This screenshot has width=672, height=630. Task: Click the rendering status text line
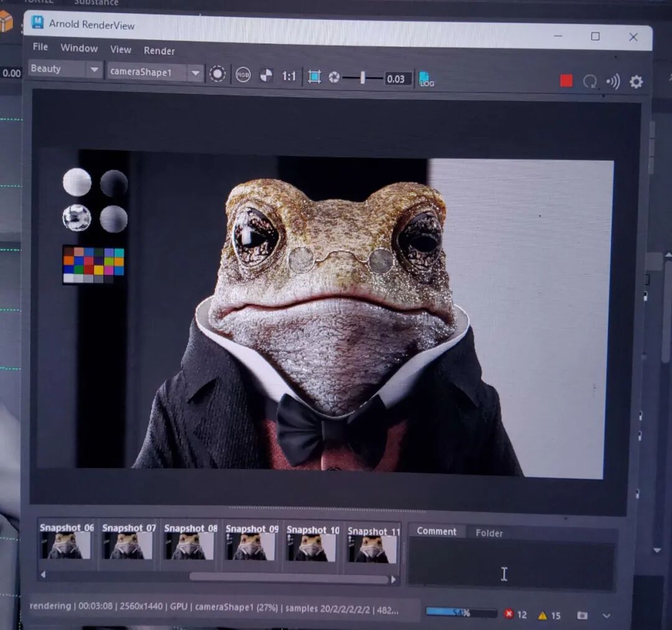tap(214, 608)
